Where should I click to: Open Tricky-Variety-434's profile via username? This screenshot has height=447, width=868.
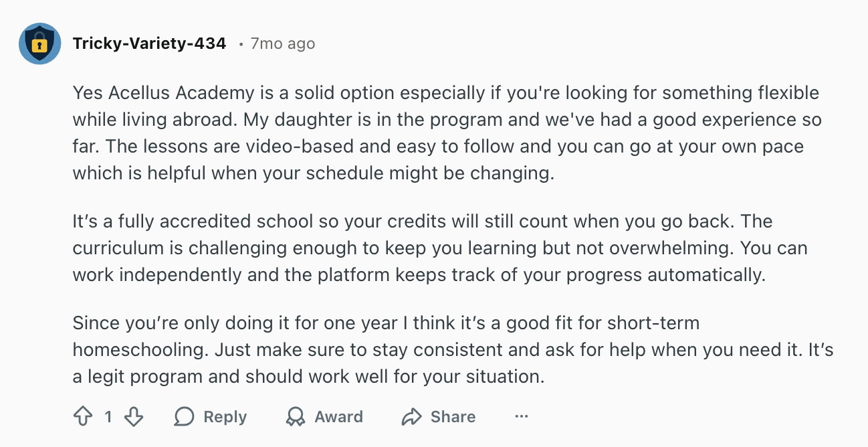149,43
